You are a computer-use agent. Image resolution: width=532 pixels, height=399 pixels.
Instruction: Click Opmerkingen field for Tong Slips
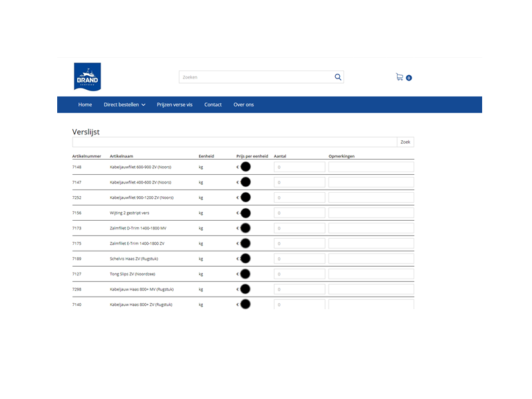click(x=371, y=274)
